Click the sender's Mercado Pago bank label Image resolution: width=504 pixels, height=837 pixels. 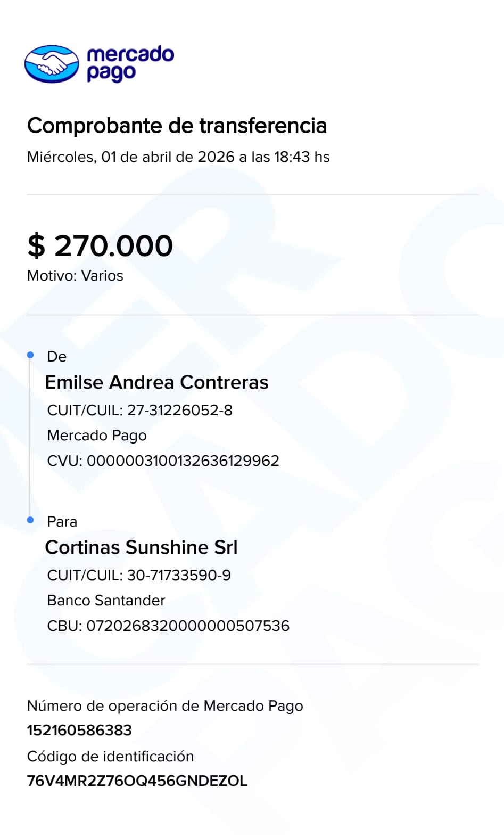(x=97, y=436)
